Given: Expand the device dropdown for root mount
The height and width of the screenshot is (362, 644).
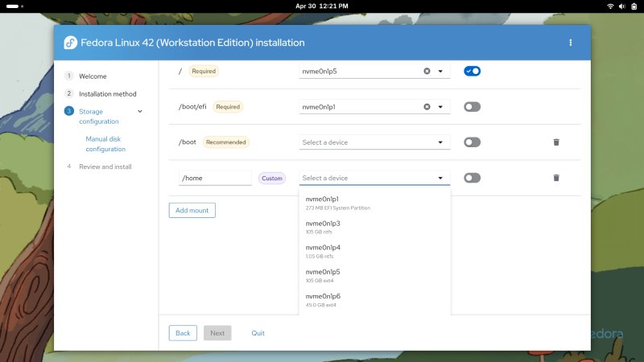Looking at the screenshot, I should point(440,71).
